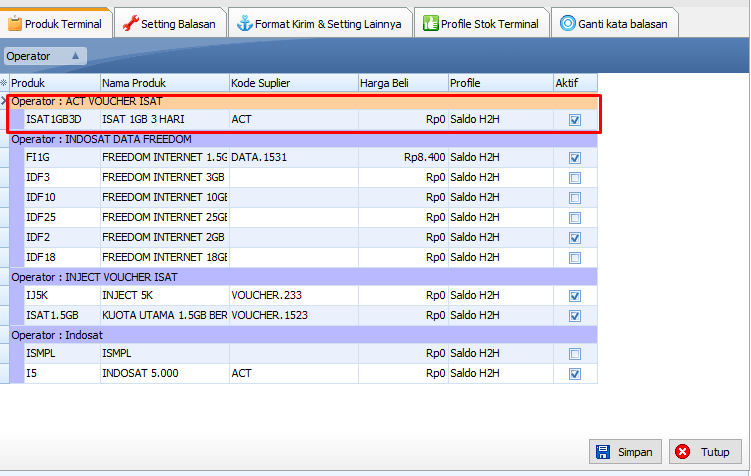Untick Aktif checkbox for IDF2
Screen dimensions: 751x476
(575, 238)
